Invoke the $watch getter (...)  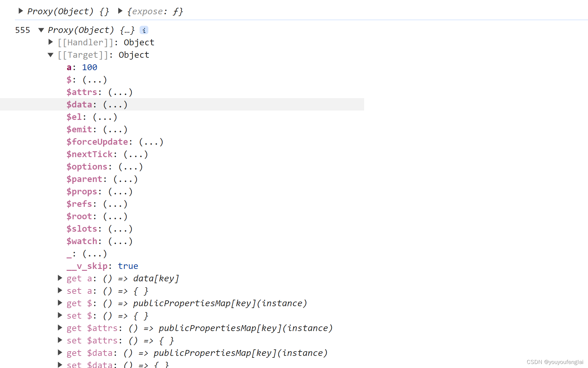pos(120,241)
